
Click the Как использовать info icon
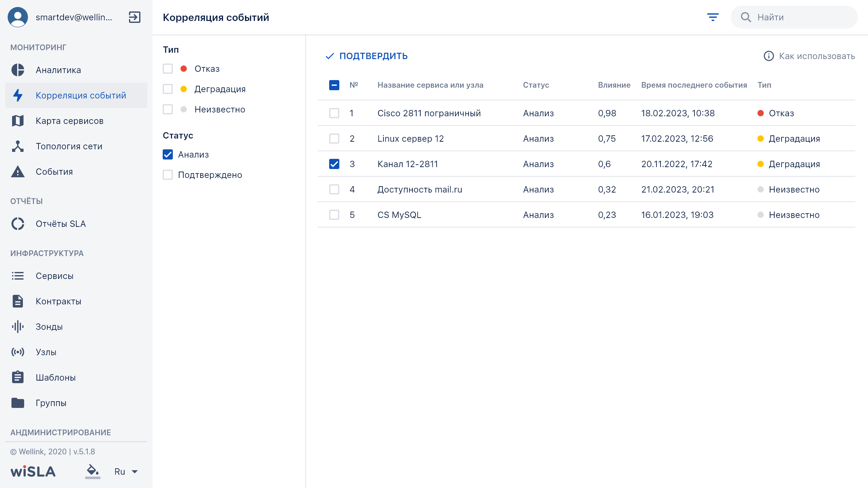pos(769,56)
